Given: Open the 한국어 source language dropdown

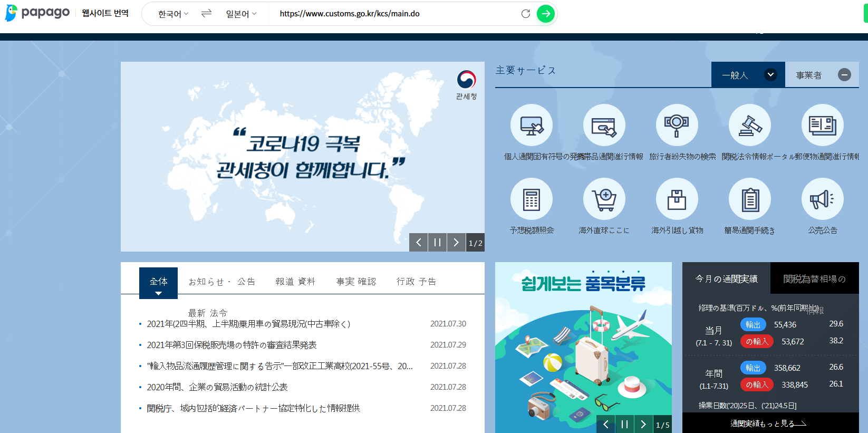Looking at the screenshot, I should click(173, 14).
